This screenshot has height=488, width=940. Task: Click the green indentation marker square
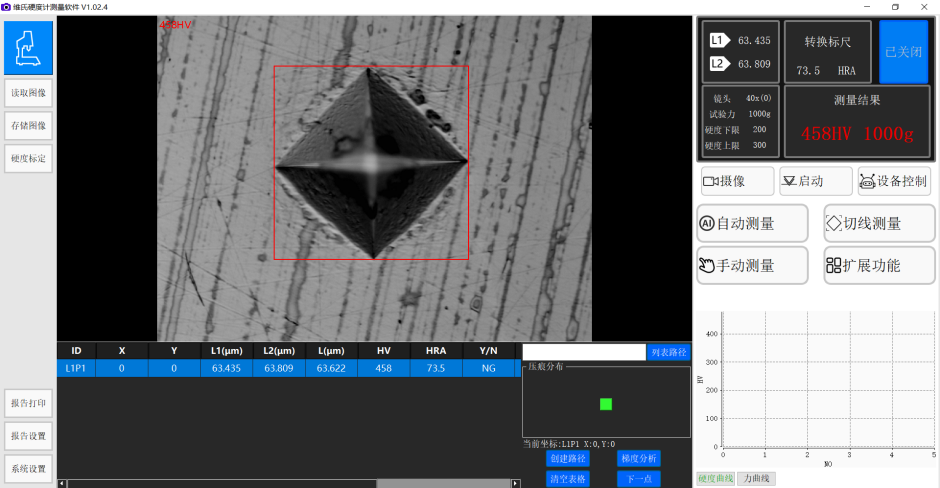(x=605, y=404)
